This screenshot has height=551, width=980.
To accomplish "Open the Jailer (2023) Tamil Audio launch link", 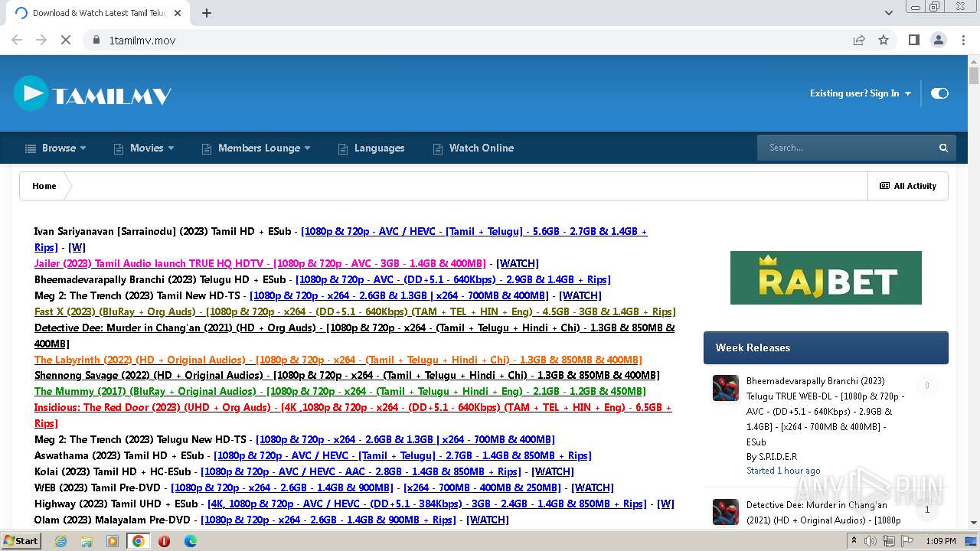I will 260,263.
